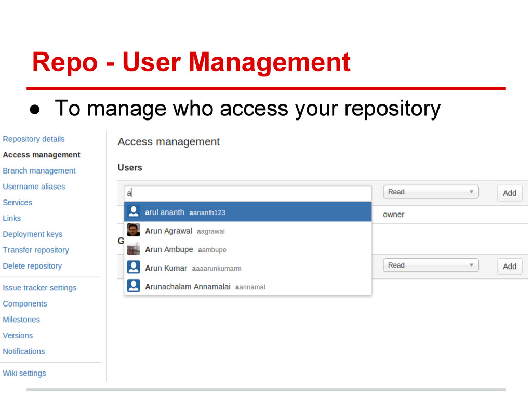The height and width of the screenshot is (399, 532).
Task: Click the Add button in the Users row
Action: tap(509, 193)
